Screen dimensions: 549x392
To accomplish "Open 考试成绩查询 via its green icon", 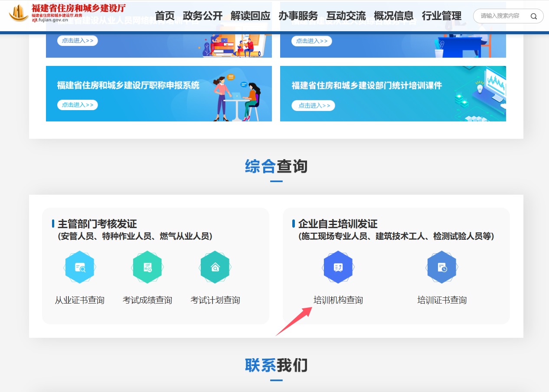I will click(x=147, y=267).
